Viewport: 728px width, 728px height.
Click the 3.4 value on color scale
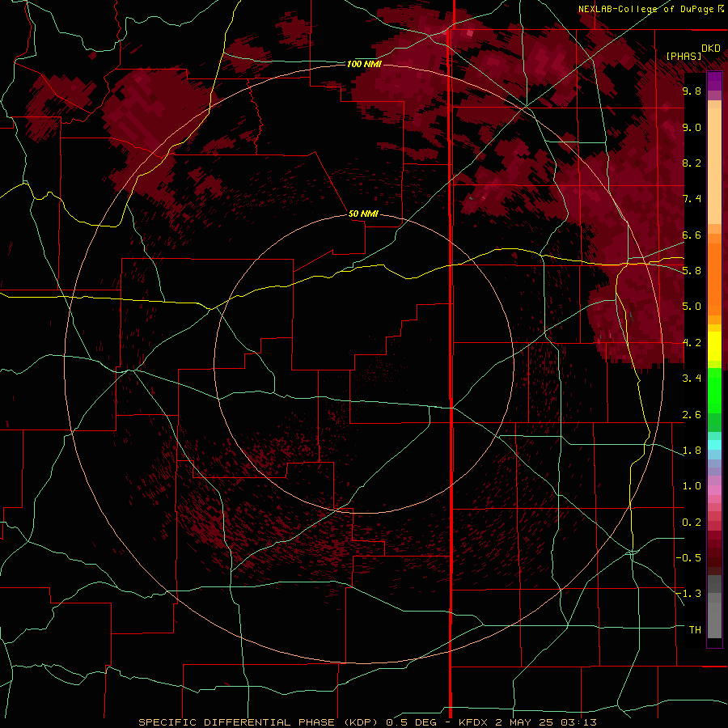point(692,379)
